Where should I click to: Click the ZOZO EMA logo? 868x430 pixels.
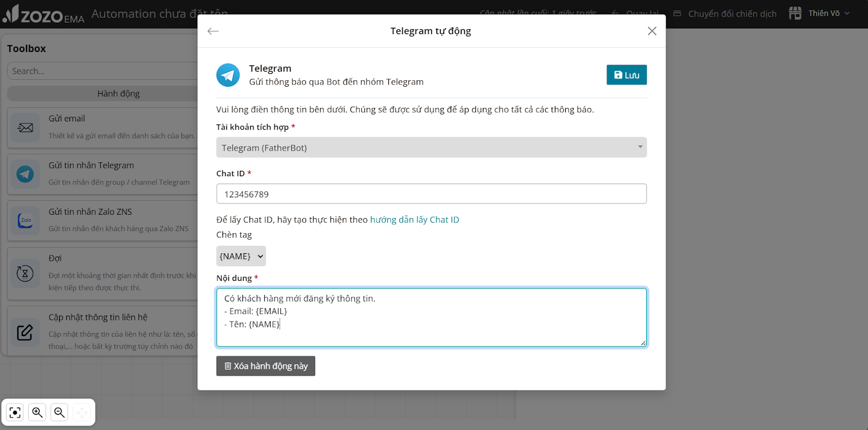pyautogui.click(x=43, y=14)
